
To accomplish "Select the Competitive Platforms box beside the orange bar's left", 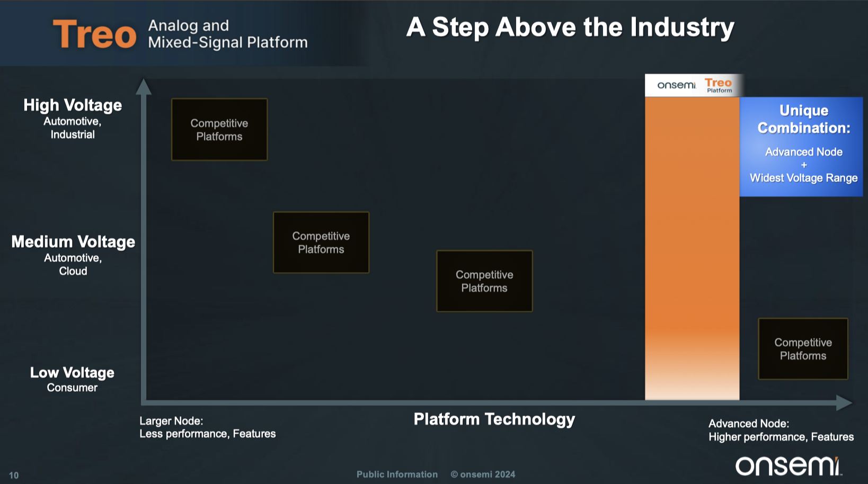I will pyautogui.click(x=484, y=281).
